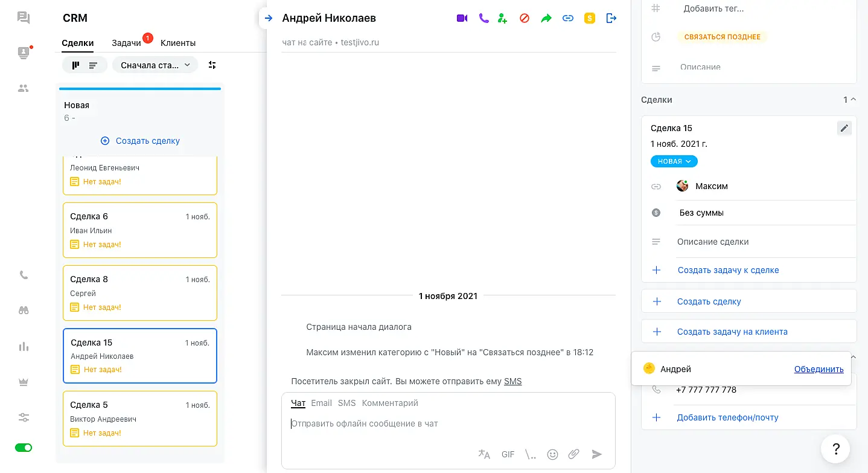Send the message with arrow icon
868x473 pixels.
596,454
